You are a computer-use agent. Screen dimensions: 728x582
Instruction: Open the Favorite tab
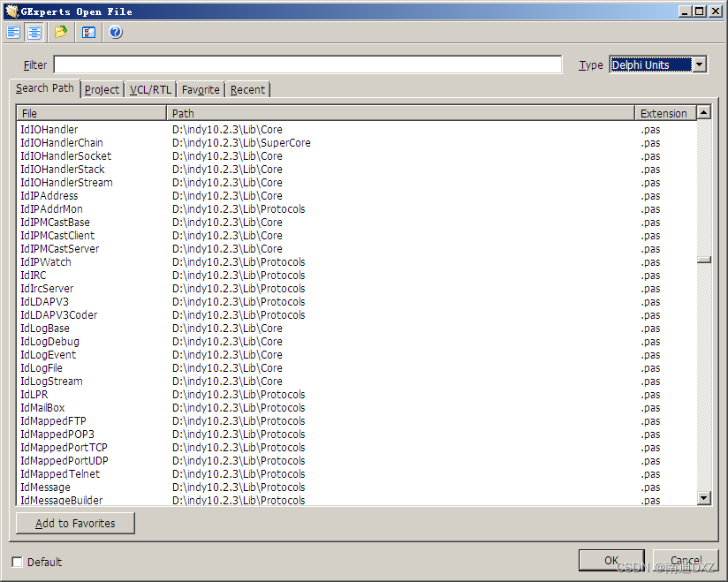201,89
